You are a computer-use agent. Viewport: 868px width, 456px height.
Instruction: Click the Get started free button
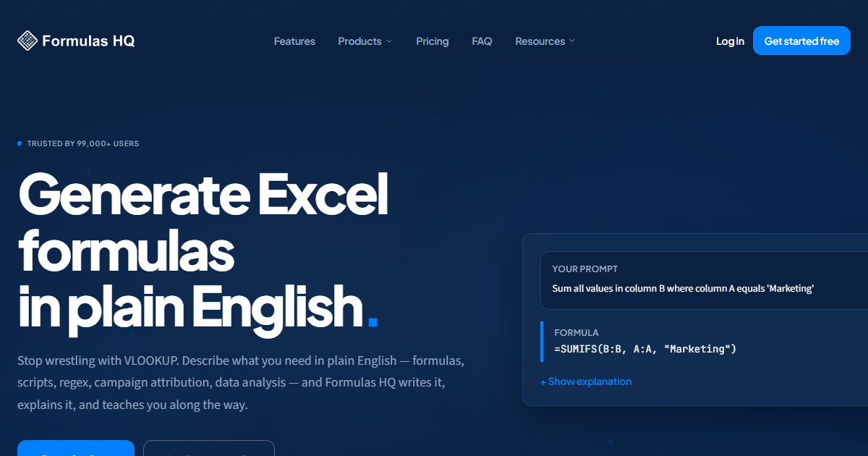(x=801, y=41)
